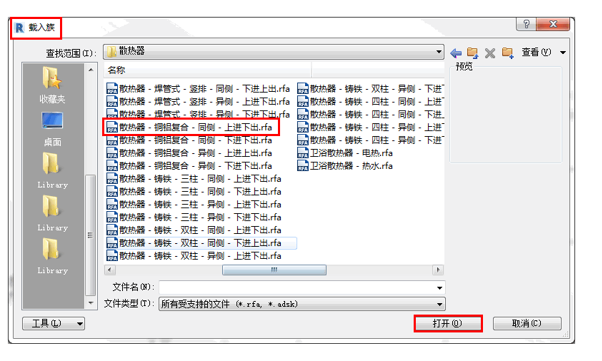Viewport: 602px width, 361px height.
Task: Click the places sidebar scroll-up arrow
Action: click(91, 70)
